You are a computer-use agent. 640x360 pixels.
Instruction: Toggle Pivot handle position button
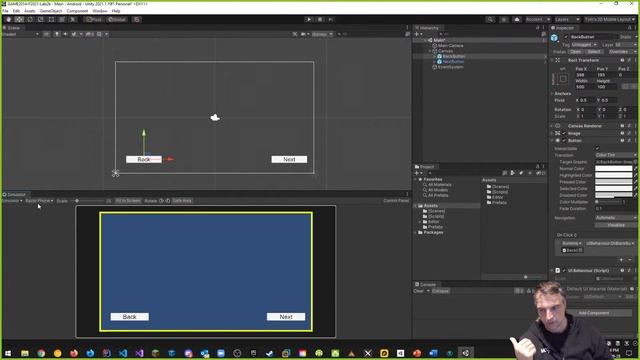click(x=93, y=20)
